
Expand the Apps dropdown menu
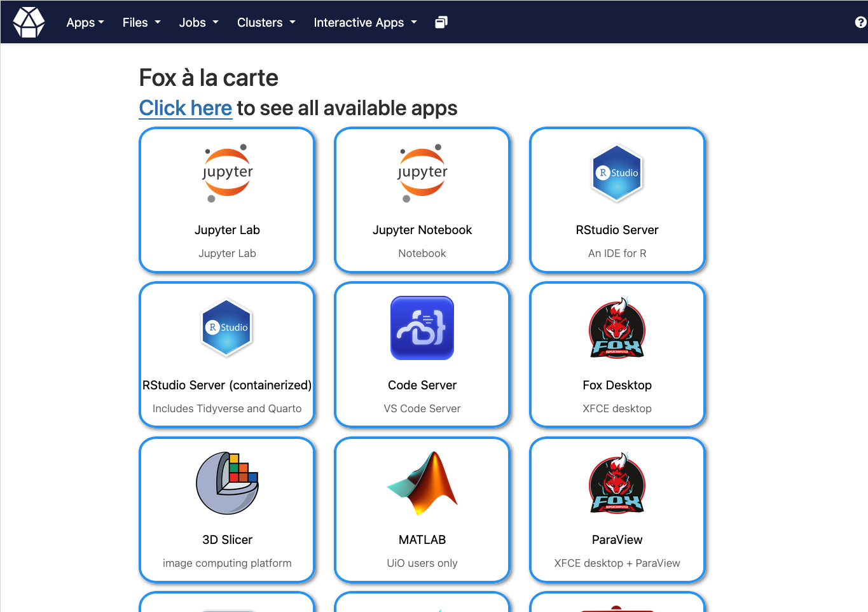click(85, 22)
